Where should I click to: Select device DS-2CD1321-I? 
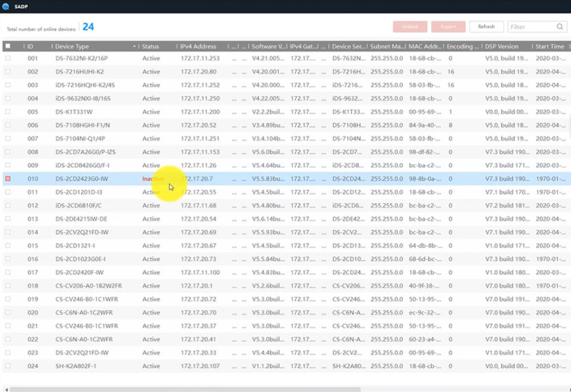75,246
